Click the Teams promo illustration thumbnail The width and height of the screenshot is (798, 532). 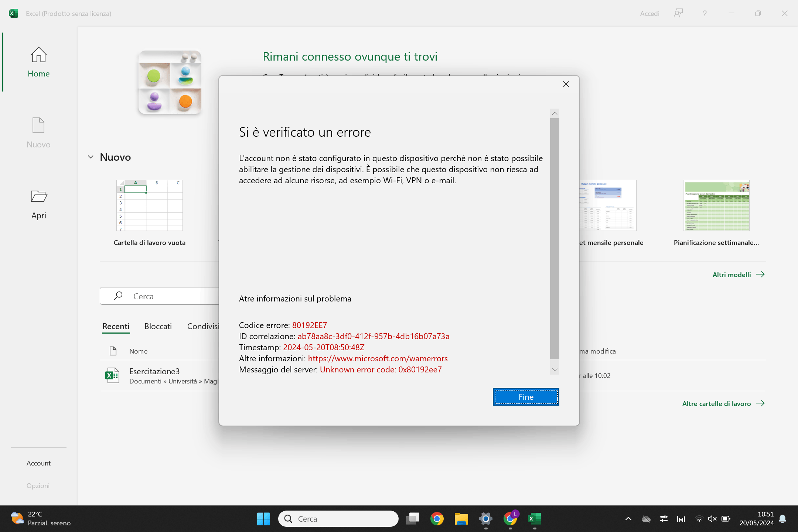tap(170, 82)
